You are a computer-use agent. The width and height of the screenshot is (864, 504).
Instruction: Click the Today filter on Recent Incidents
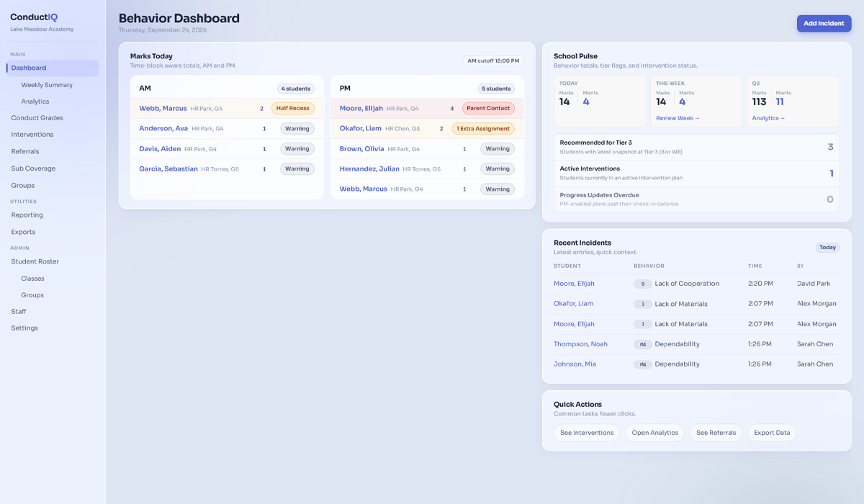[827, 247]
